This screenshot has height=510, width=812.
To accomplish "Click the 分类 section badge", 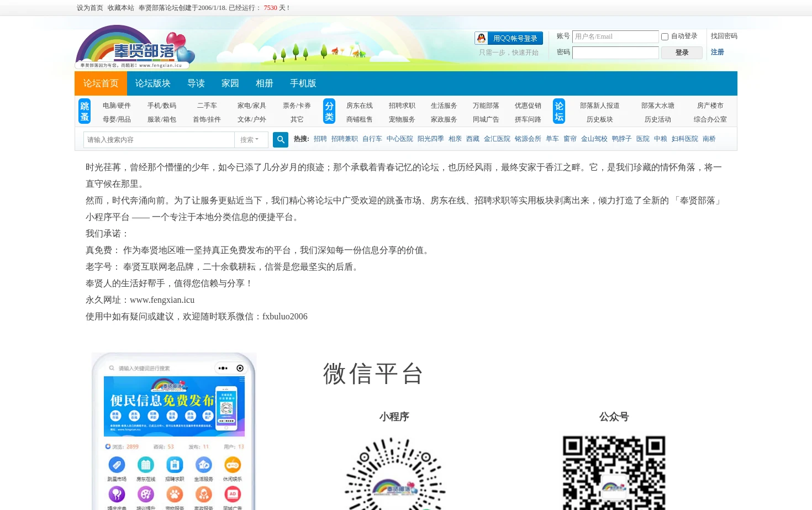I will point(329,112).
